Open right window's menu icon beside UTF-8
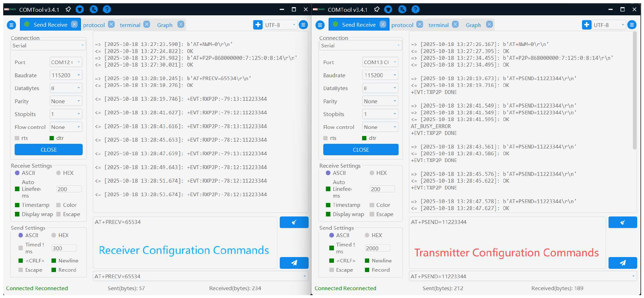Screen dimensions: 644x298 [x=632, y=25]
